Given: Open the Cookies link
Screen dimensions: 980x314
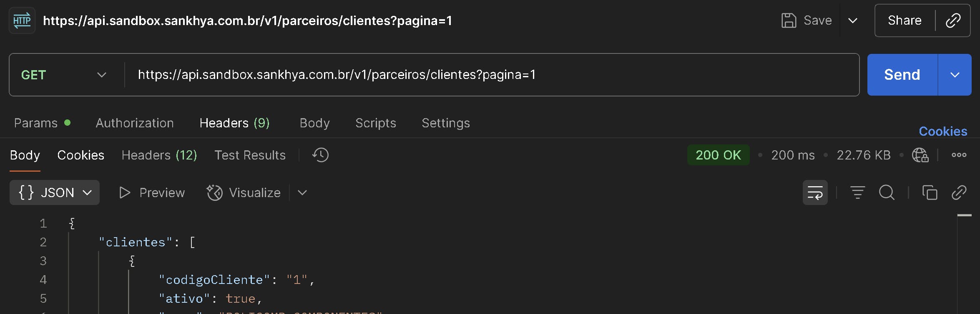Looking at the screenshot, I should tap(943, 131).
